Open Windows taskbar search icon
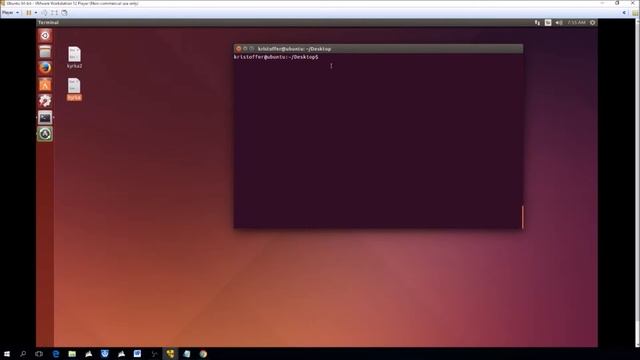 pyautogui.click(x=23, y=354)
